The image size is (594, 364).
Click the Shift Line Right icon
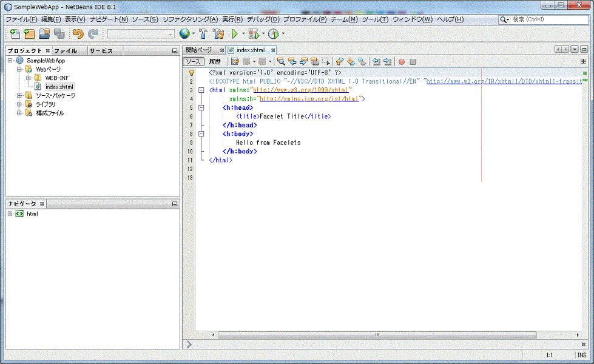click(388, 61)
